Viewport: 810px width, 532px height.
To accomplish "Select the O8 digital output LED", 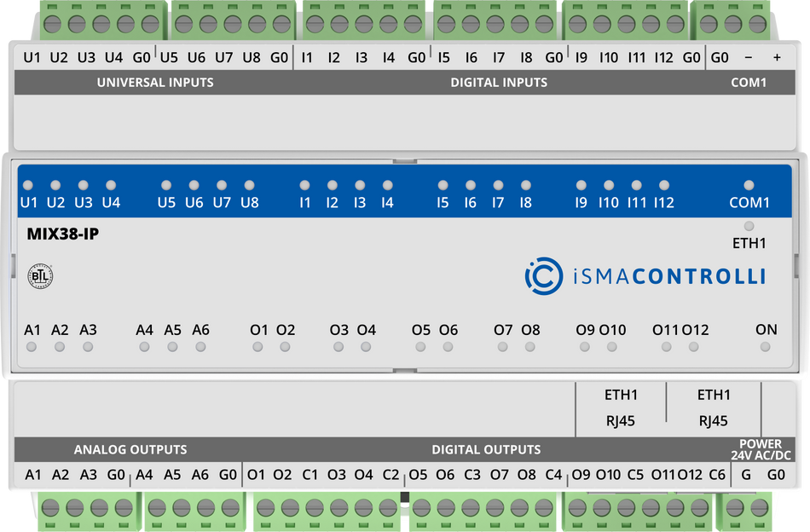I will point(530,347).
